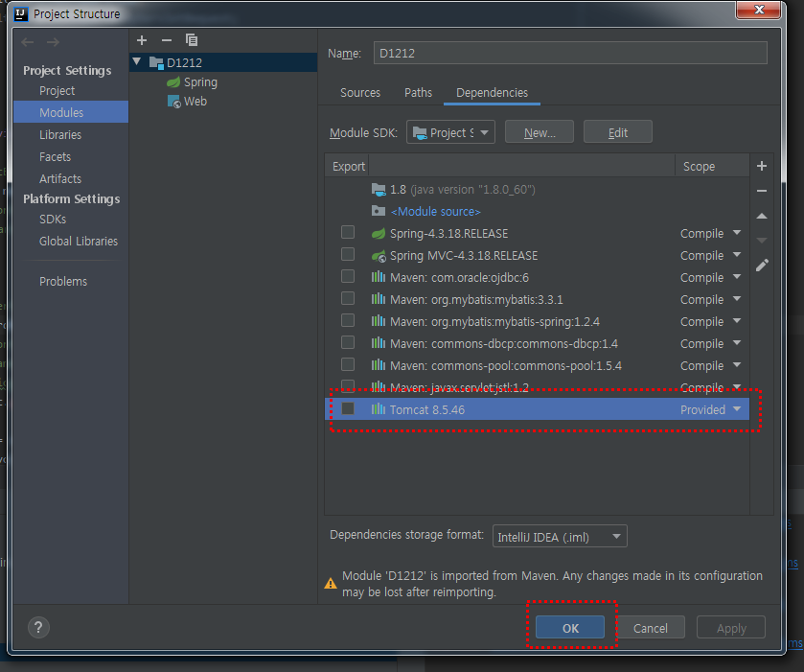This screenshot has width=804, height=672.
Task: Open the Problems section
Action: coord(63,282)
